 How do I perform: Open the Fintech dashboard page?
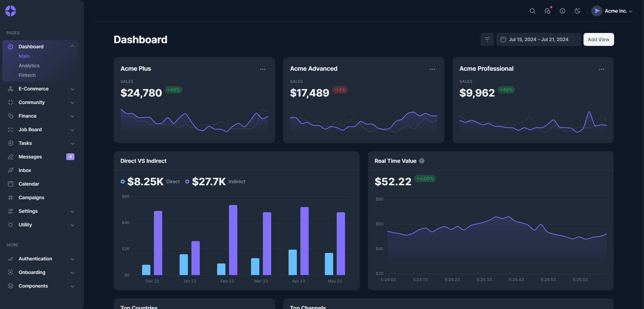point(27,75)
